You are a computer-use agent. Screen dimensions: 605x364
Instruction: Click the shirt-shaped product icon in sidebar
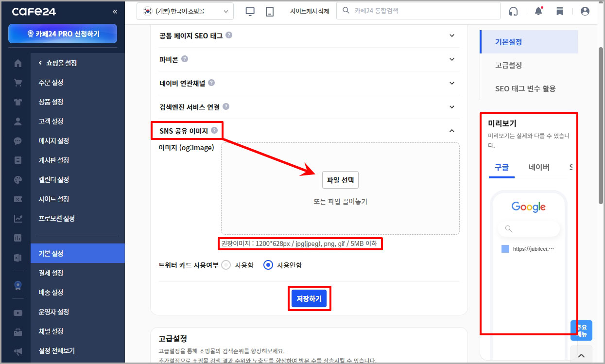(x=17, y=102)
